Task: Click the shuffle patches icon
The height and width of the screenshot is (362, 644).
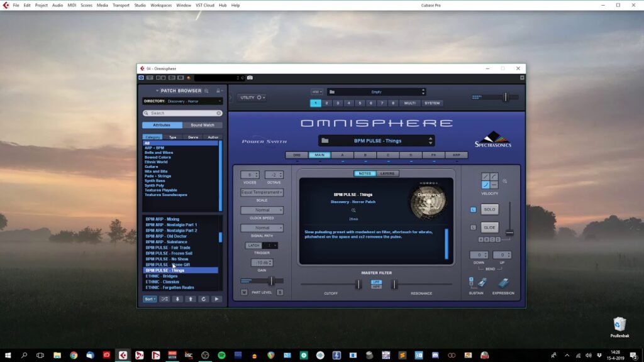Action: point(165,299)
